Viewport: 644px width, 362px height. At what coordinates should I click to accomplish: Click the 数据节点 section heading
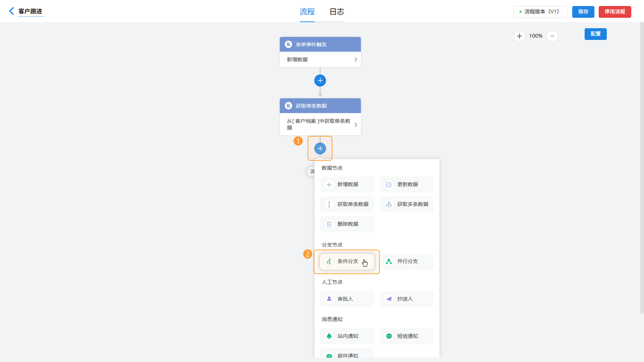332,168
